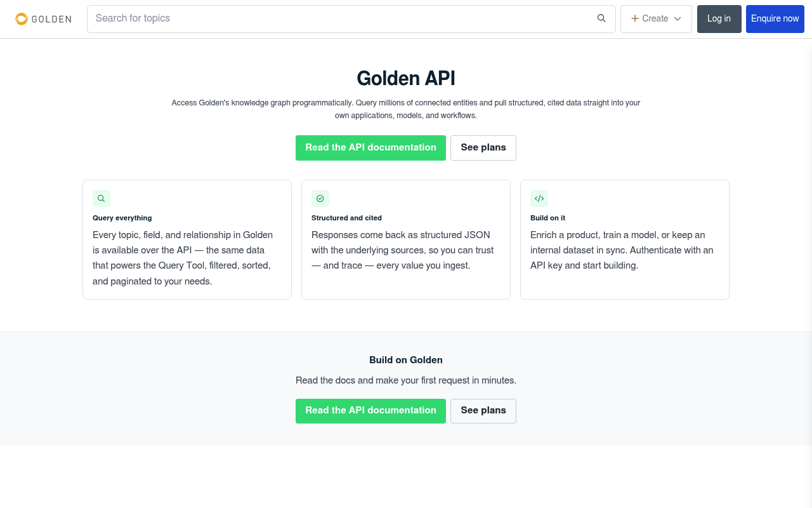Image resolution: width=812 pixels, height=508 pixels.
Task: Click the Build on Golden heading
Action: tap(406, 360)
